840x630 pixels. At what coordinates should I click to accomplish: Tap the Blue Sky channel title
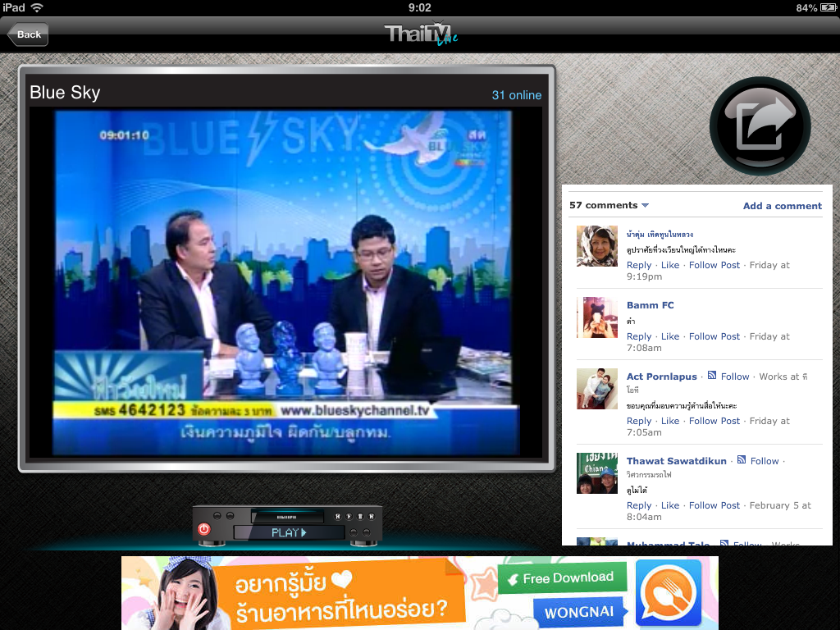click(65, 92)
